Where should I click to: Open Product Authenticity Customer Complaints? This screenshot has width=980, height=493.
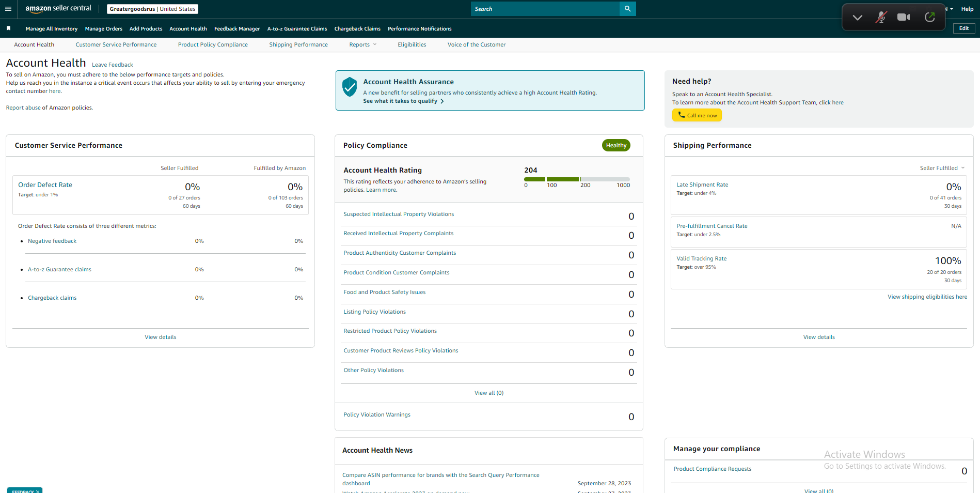[400, 253]
